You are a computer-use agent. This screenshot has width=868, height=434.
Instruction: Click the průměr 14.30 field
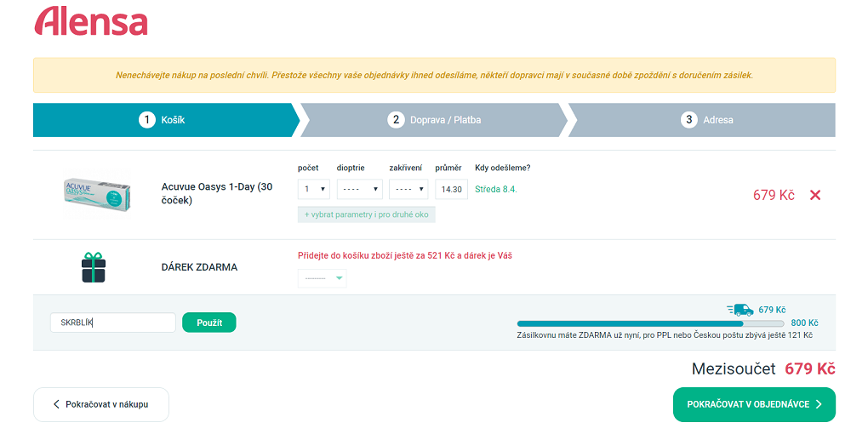click(452, 189)
